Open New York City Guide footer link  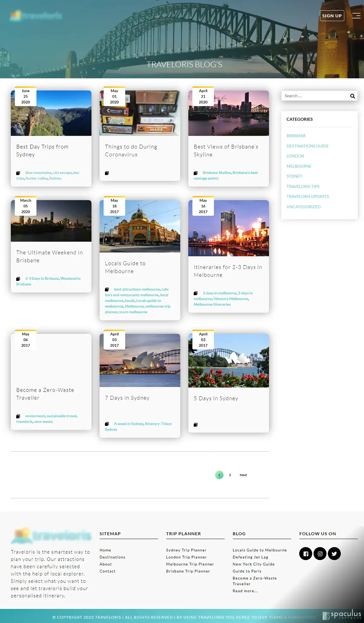pyautogui.click(x=254, y=564)
